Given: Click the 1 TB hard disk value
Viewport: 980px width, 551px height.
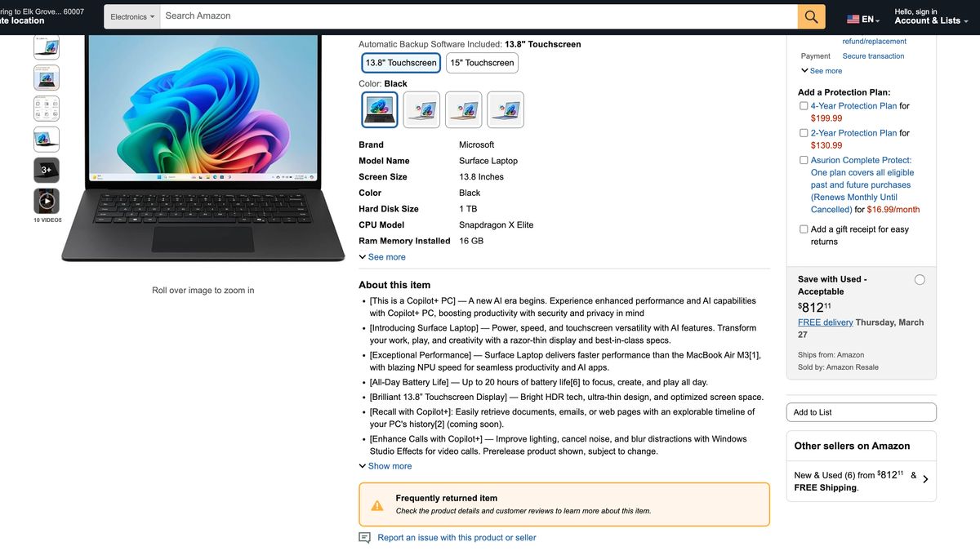Looking at the screenshot, I should (468, 209).
